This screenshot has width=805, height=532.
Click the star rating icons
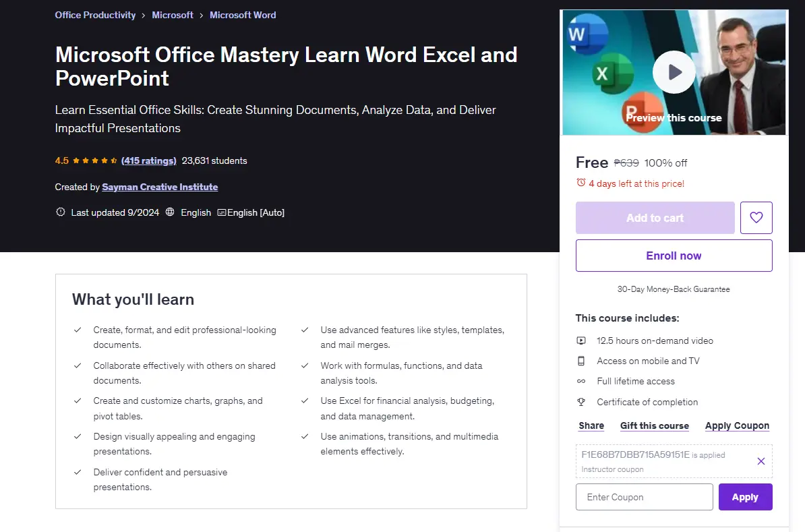(95, 160)
